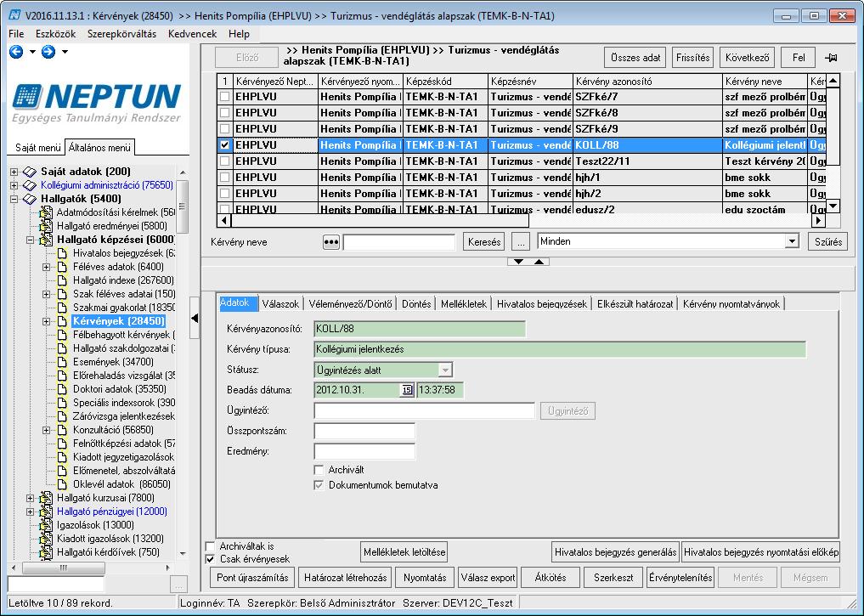Open the Szerepkörváltás menu
The height and width of the screenshot is (616, 864).
pyautogui.click(x=121, y=34)
